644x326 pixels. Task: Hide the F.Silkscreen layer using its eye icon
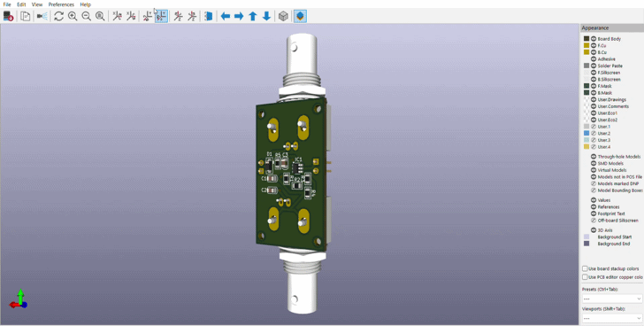(594, 73)
